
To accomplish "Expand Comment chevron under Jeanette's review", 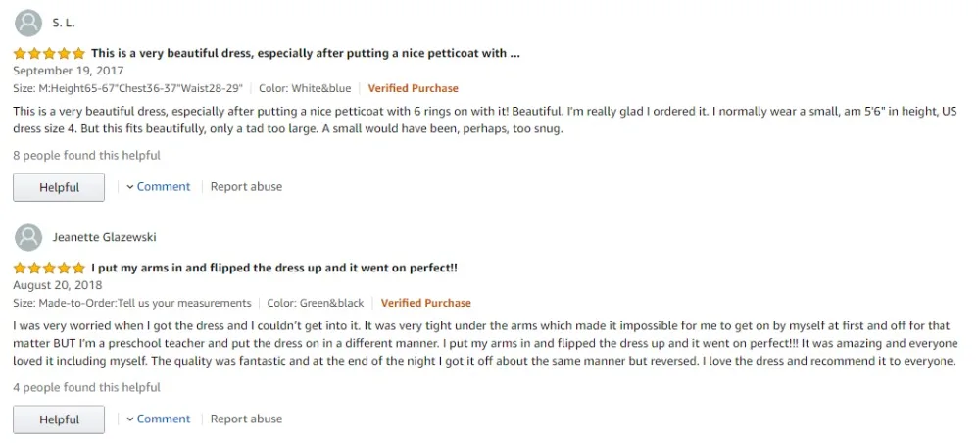I will (130, 419).
